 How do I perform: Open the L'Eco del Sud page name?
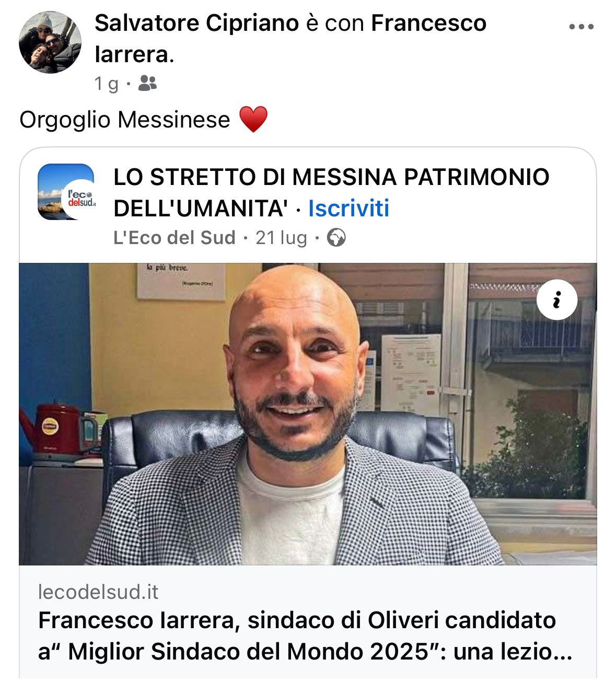(x=175, y=238)
